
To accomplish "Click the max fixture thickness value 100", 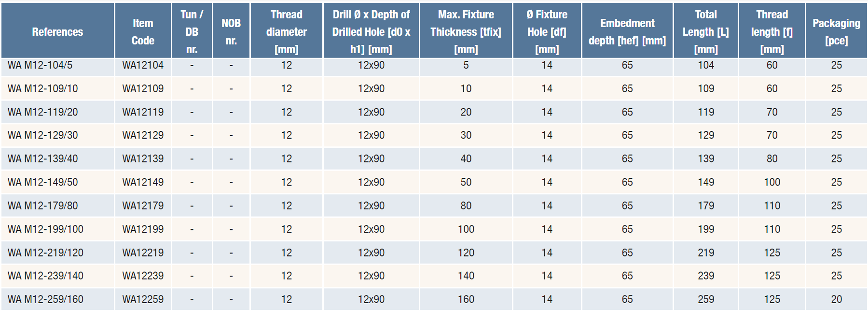I will pyautogui.click(x=466, y=229).
